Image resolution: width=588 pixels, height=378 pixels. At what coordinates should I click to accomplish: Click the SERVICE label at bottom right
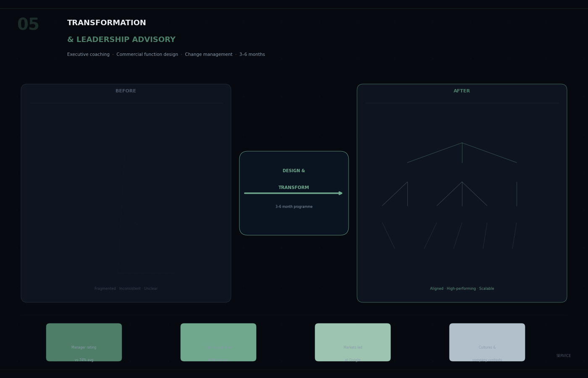564,356
